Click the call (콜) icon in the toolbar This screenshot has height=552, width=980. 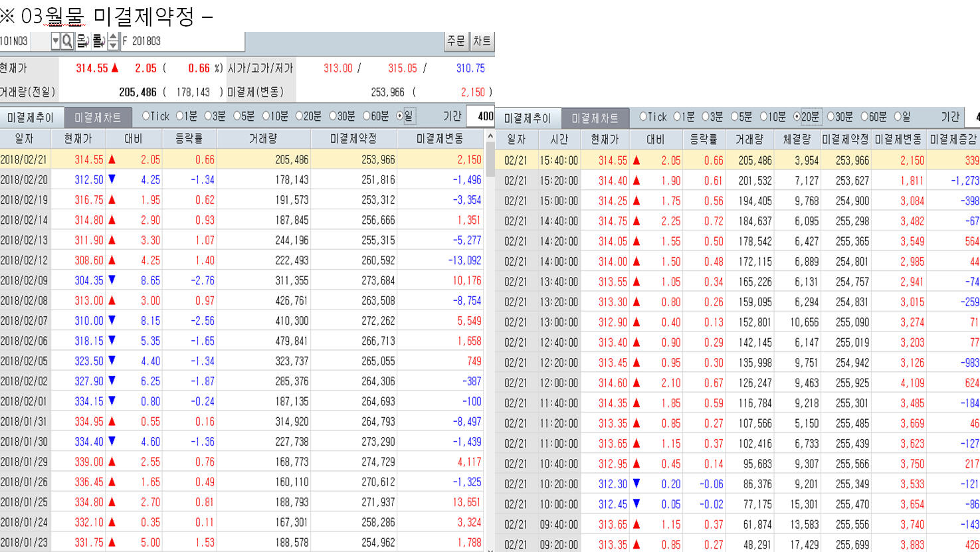tap(98, 41)
